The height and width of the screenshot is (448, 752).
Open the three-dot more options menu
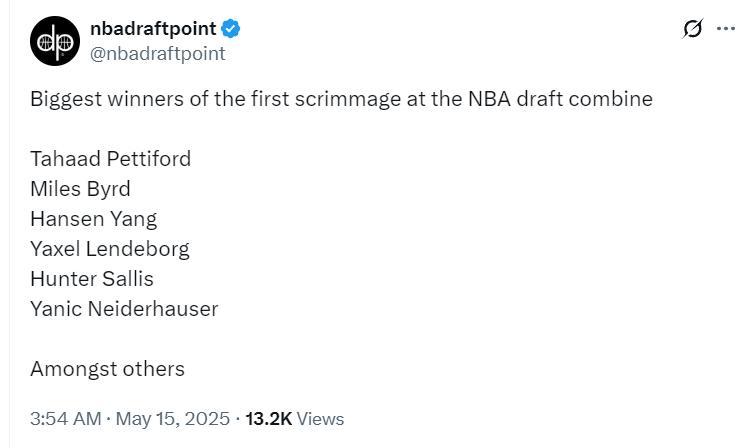[x=726, y=28]
